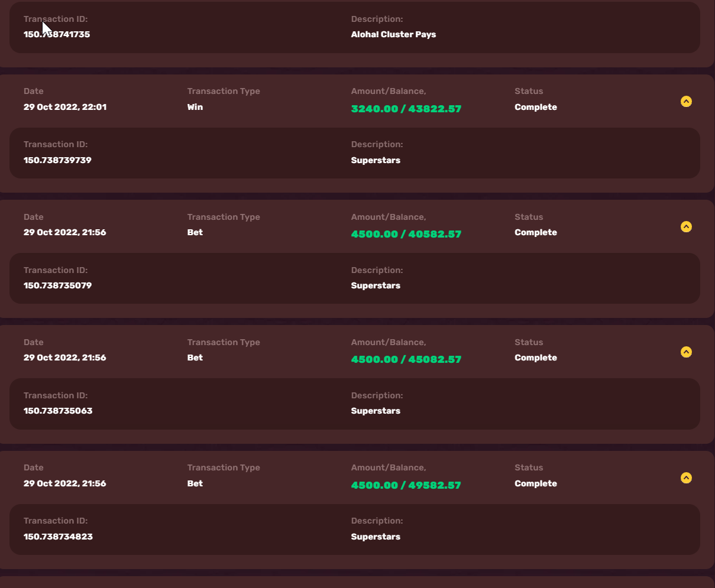The image size is (715, 588).
Task: Click the Win transaction type value
Action: (x=195, y=107)
